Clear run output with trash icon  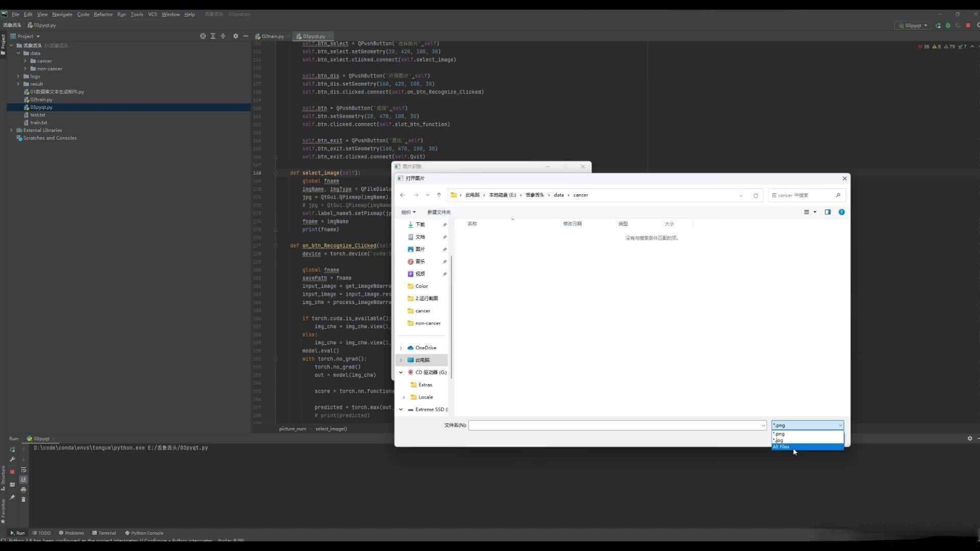coord(23,499)
